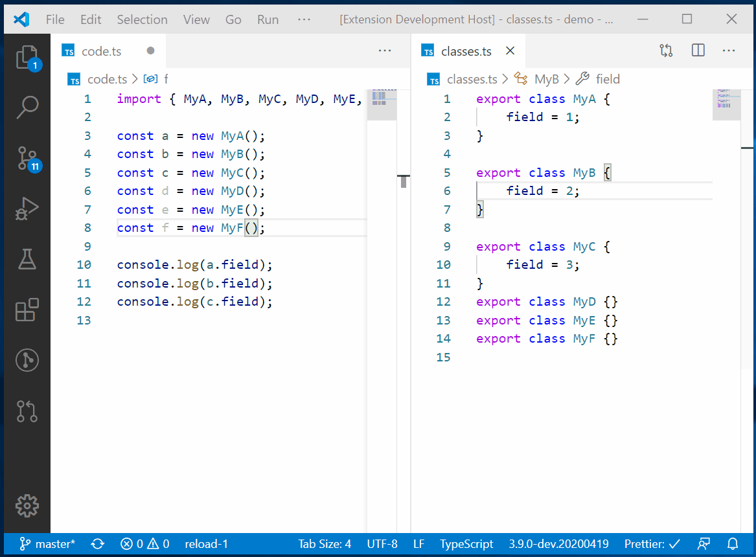Open the Run and Debug view
The height and width of the screenshot is (557, 756).
coord(27,209)
